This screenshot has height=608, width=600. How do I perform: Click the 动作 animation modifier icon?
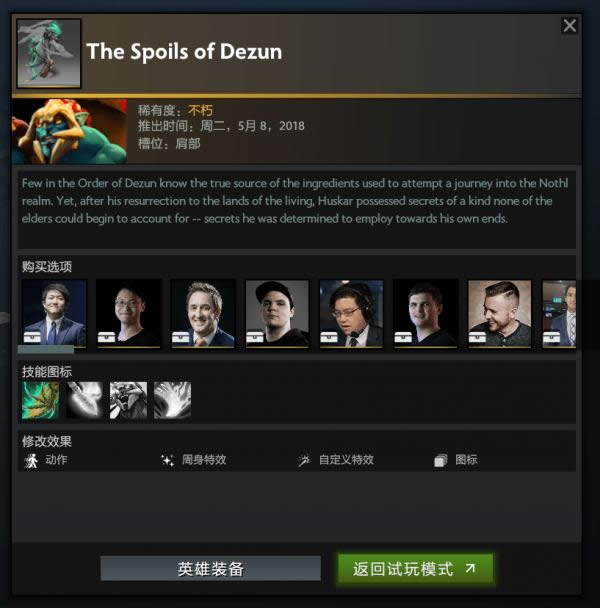point(31,460)
